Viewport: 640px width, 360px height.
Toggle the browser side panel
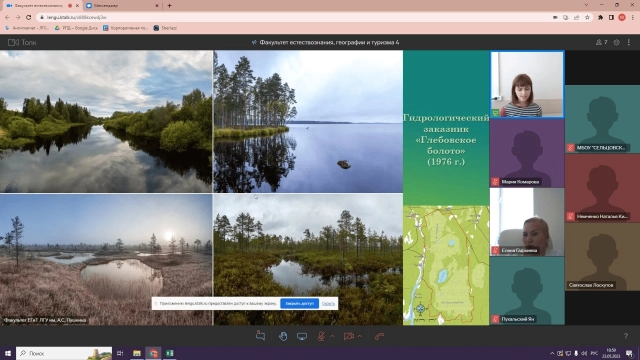click(611, 17)
